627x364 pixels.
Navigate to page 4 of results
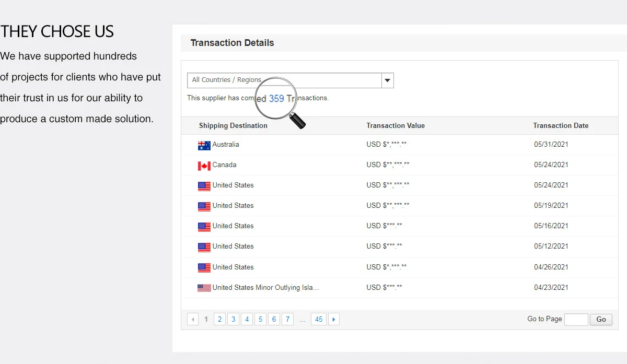[247, 319]
